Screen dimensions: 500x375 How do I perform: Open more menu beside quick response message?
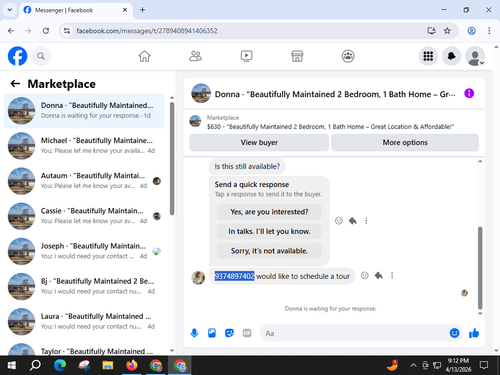point(366,221)
